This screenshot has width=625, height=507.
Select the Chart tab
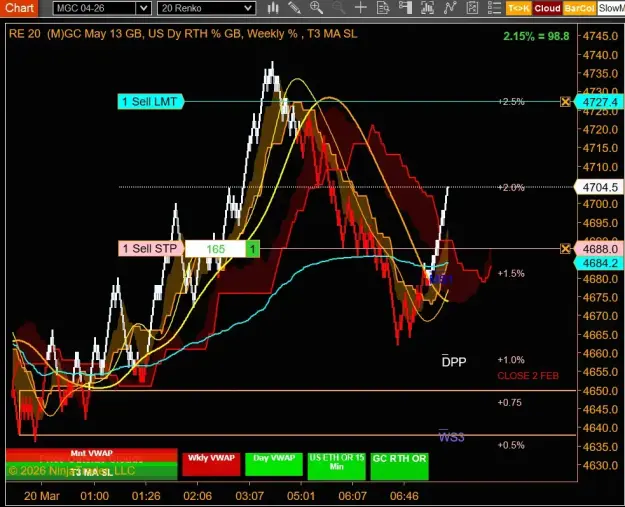tap(19, 8)
